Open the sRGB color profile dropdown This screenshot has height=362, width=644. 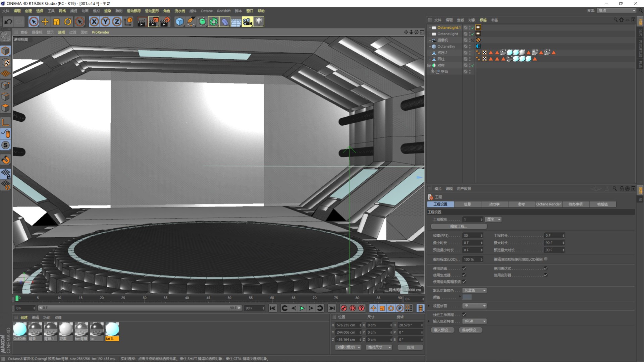click(474, 321)
